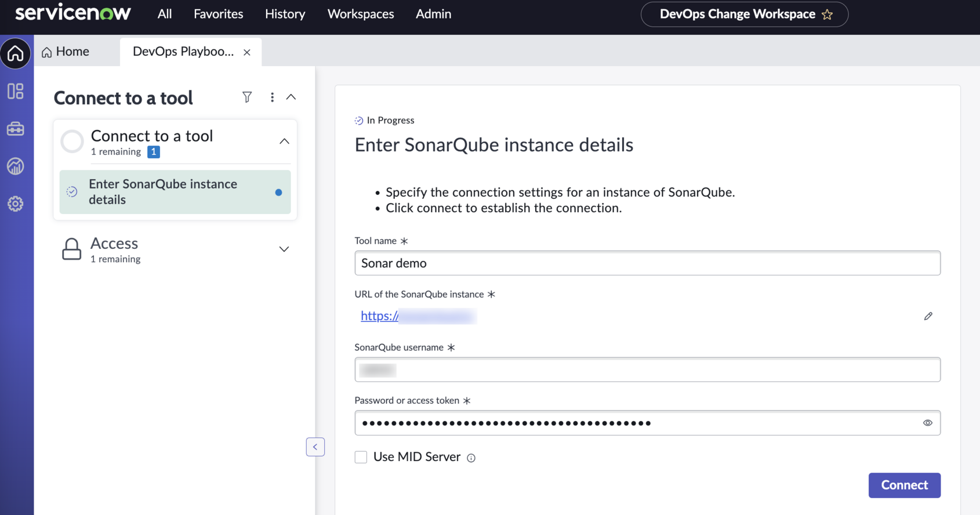Collapse the Connect to a tool panel header
Screen dimensions: 980x515
coord(291,97)
